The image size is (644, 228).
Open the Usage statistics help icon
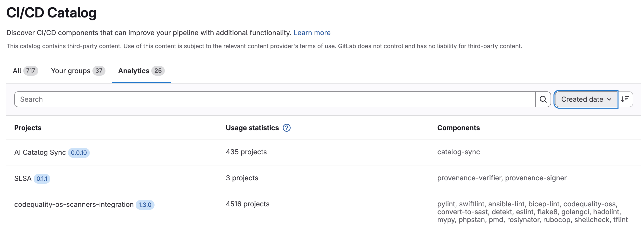[286, 128]
